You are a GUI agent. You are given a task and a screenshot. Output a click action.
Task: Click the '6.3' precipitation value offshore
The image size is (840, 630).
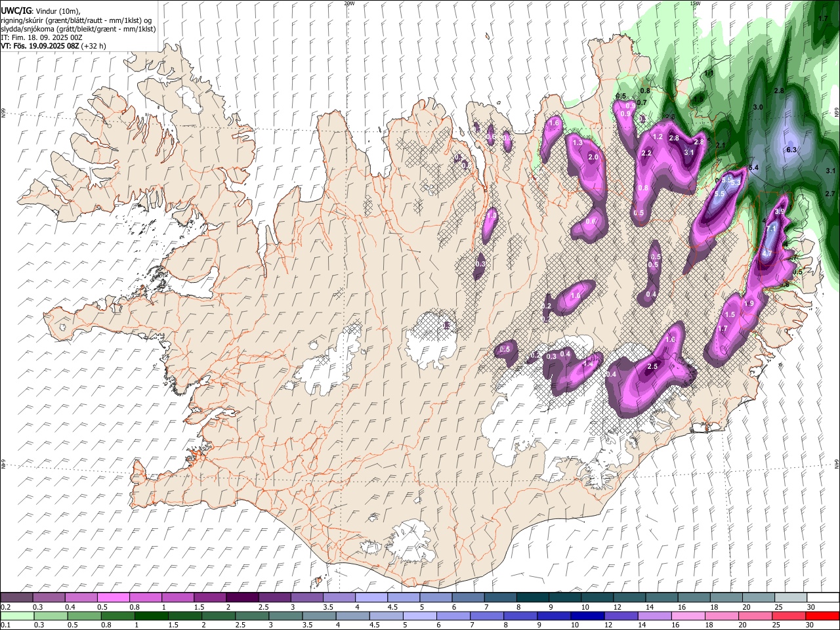[791, 150]
